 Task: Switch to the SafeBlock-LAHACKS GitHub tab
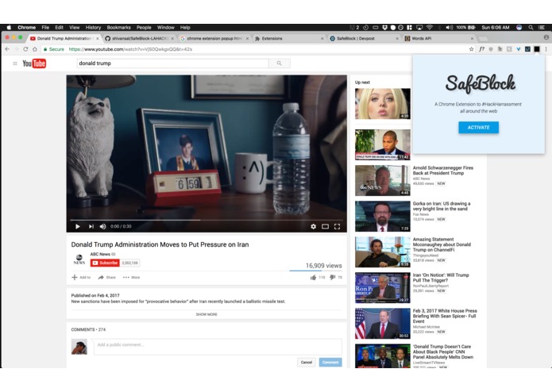140,38
